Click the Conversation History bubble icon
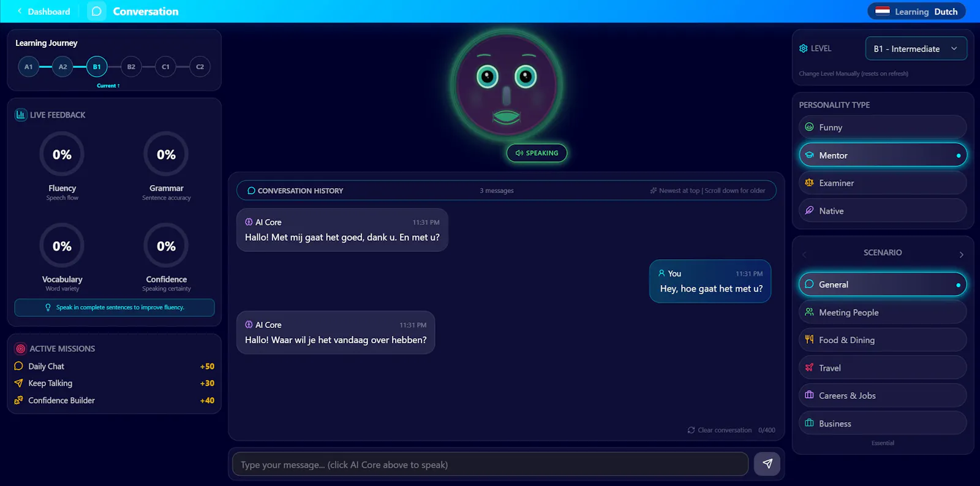The height and width of the screenshot is (486, 980). point(251,191)
